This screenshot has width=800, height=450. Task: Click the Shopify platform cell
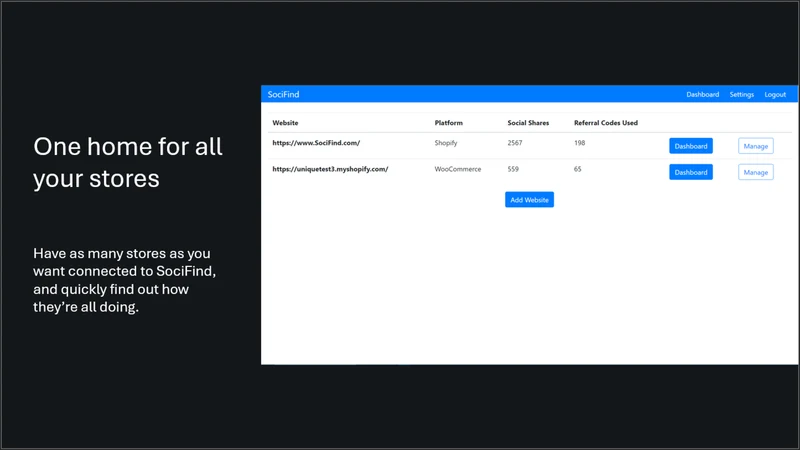446,143
